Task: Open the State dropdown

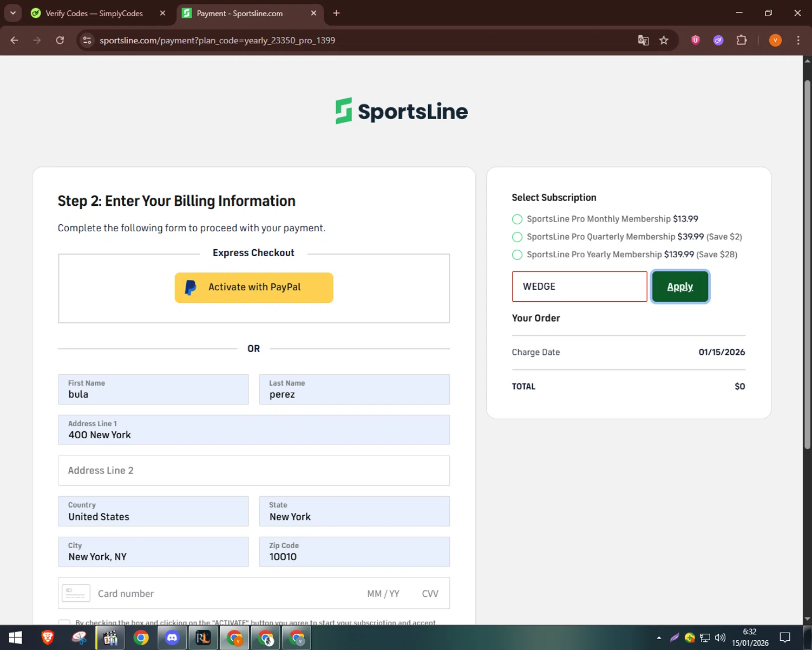Action: coord(355,511)
